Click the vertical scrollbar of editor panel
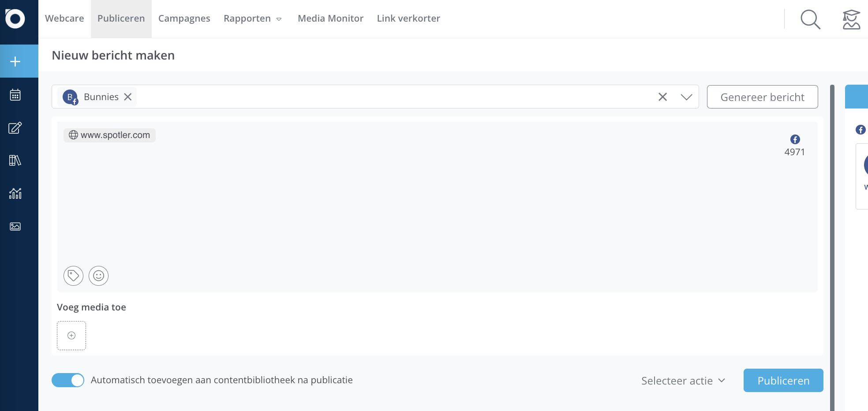Viewport: 868px width, 411px height. coord(832,247)
